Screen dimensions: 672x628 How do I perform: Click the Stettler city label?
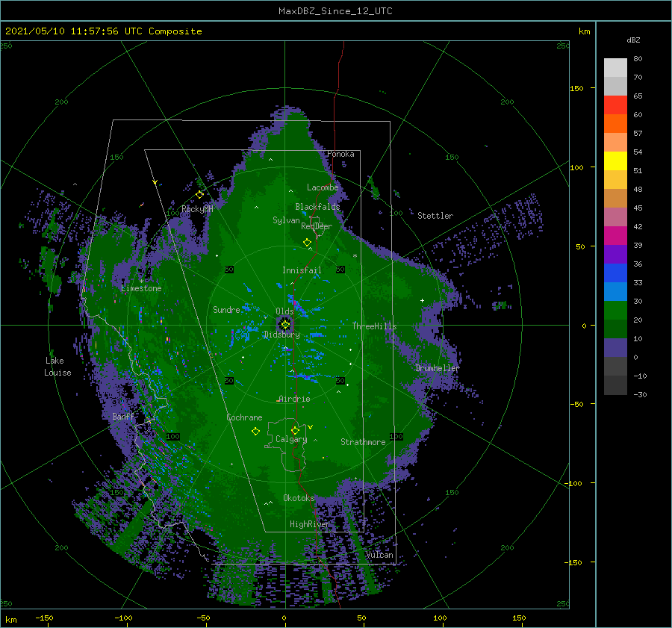click(x=435, y=216)
